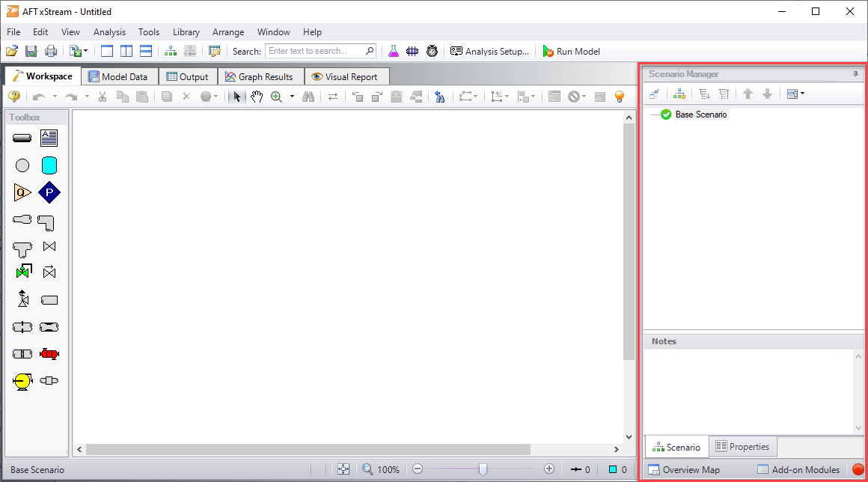Screen dimensions: 868x482
Task: Select the Tee/Wye junction tool
Action: click(x=22, y=249)
